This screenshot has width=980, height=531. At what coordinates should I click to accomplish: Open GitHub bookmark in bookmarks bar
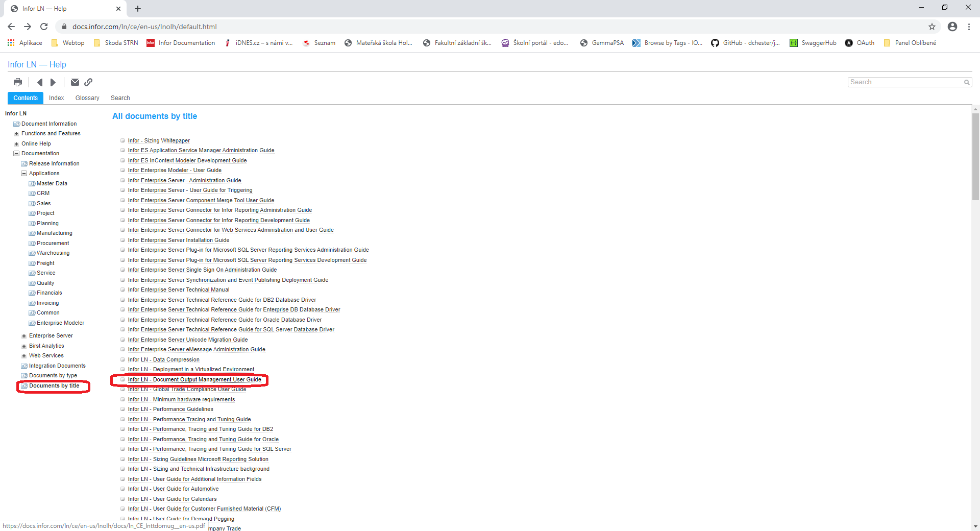tap(745, 43)
